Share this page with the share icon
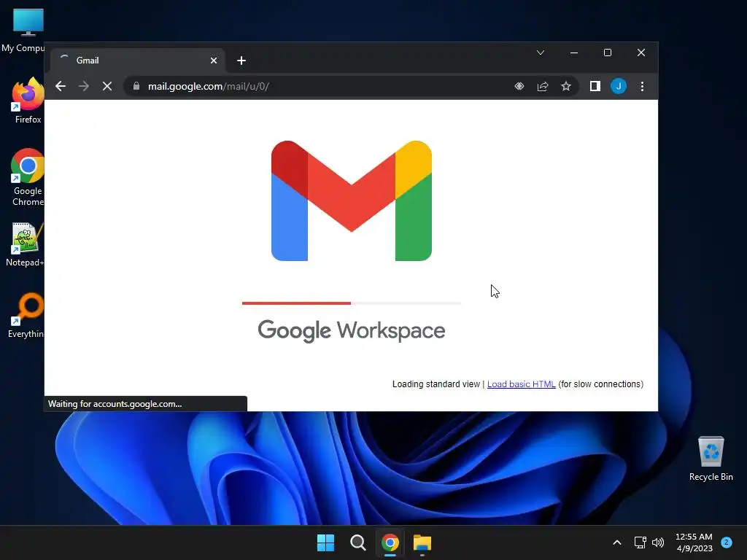 coord(543,86)
